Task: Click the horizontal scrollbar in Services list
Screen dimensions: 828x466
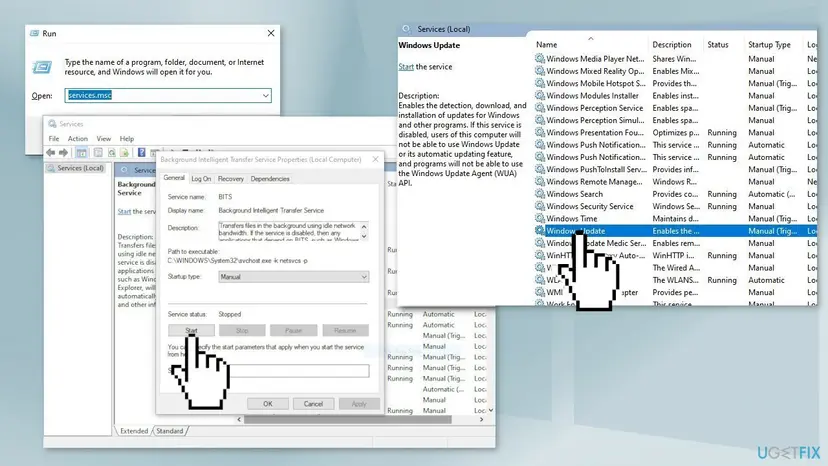Action: (347, 420)
